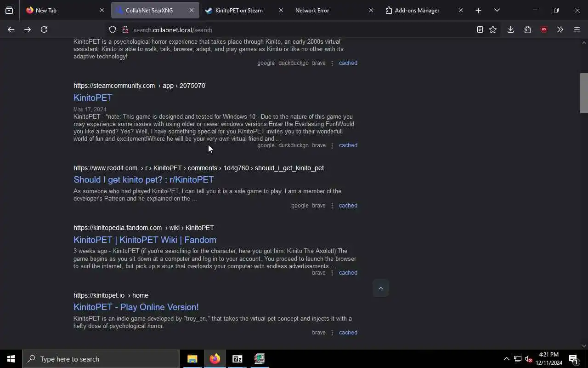Screen dimensions: 588x368
Task: Open kinitopedia.fandom.com result URL
Action: click(144, 228)
